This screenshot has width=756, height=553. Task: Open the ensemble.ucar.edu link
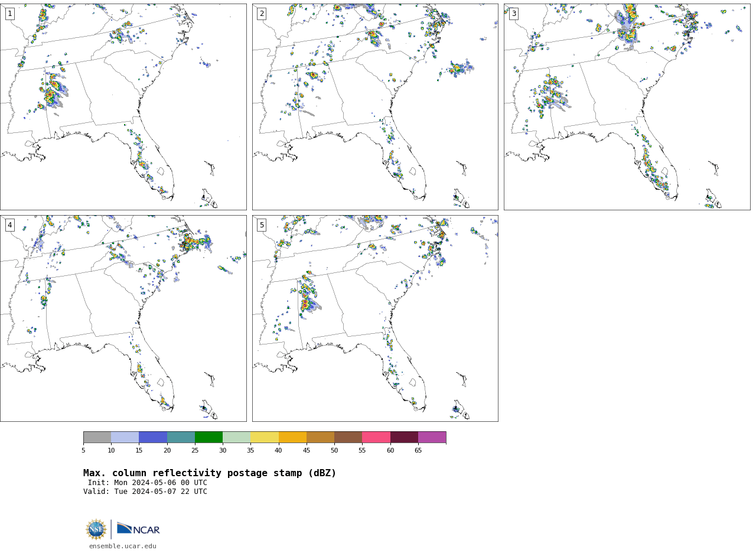[123, 547]
